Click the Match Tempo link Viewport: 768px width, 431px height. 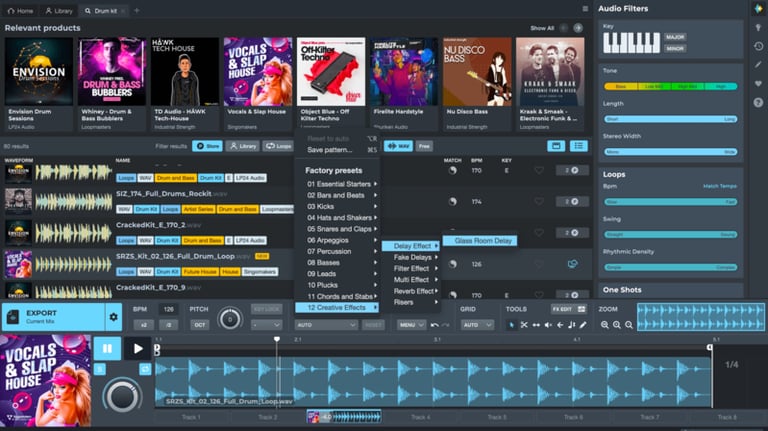pyautogui.click(x=720, y=187)
